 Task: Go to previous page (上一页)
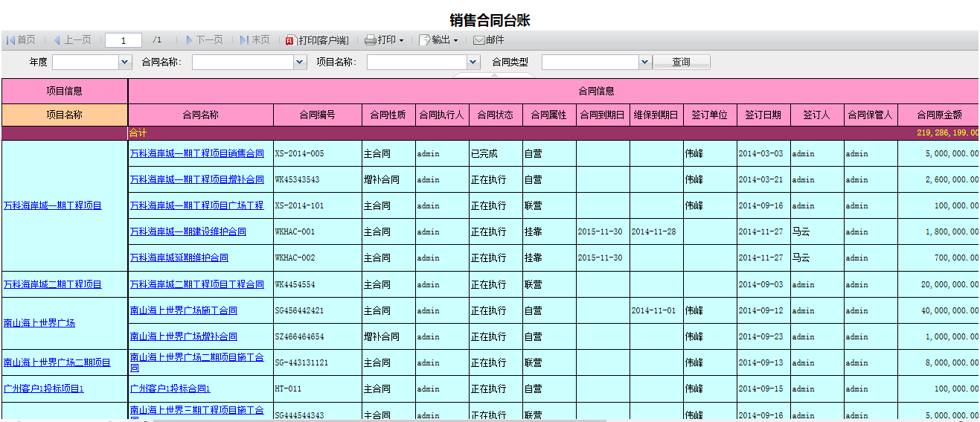coord(71,40)
